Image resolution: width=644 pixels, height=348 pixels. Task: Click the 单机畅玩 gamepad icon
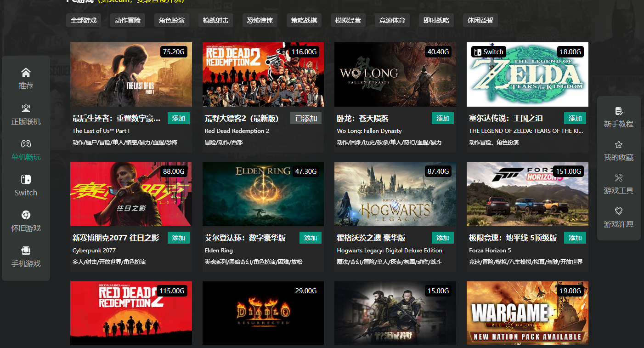coord(26,144)
